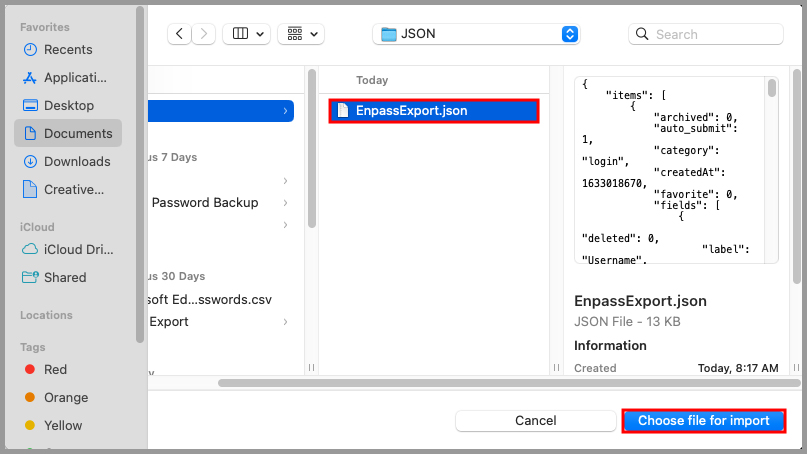This screenshot has height=454, width=807.
Task: Click Choose file for import button
Action: [x=703, y=421]
